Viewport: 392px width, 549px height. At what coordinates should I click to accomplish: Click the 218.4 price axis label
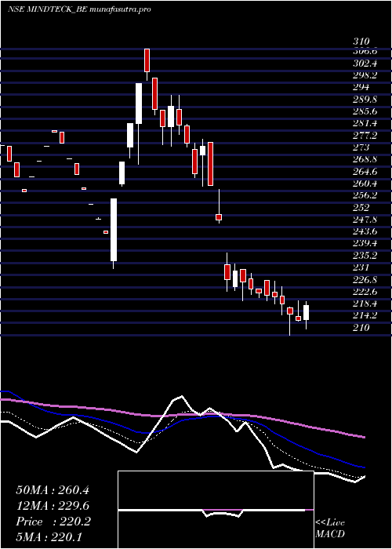(365, 304)
